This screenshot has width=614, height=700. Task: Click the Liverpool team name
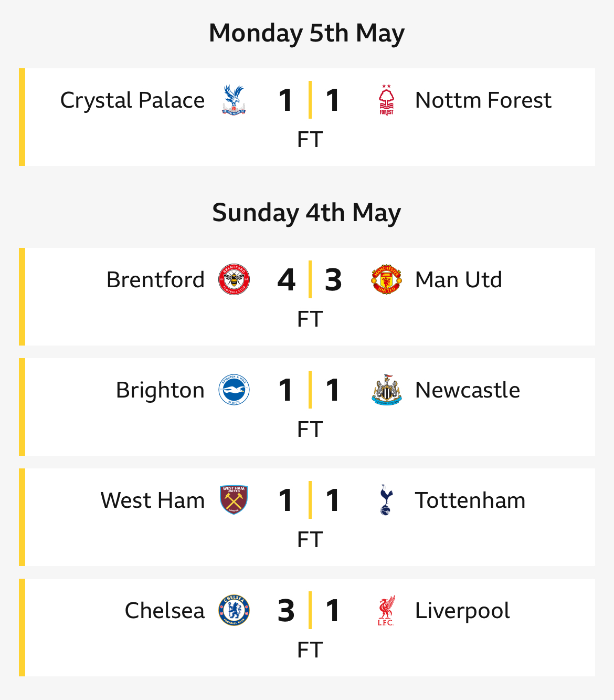pos(462,611)
